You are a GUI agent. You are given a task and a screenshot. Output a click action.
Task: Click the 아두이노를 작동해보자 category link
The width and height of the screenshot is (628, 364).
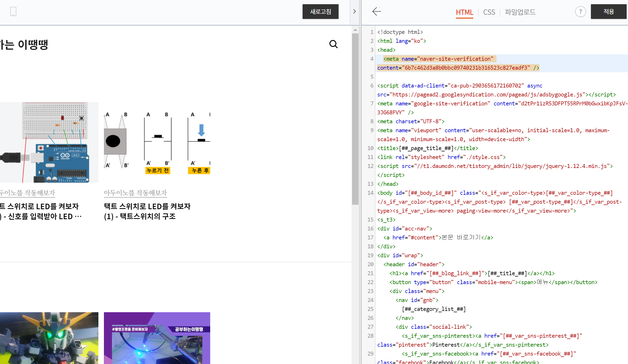tap(135, 193)
